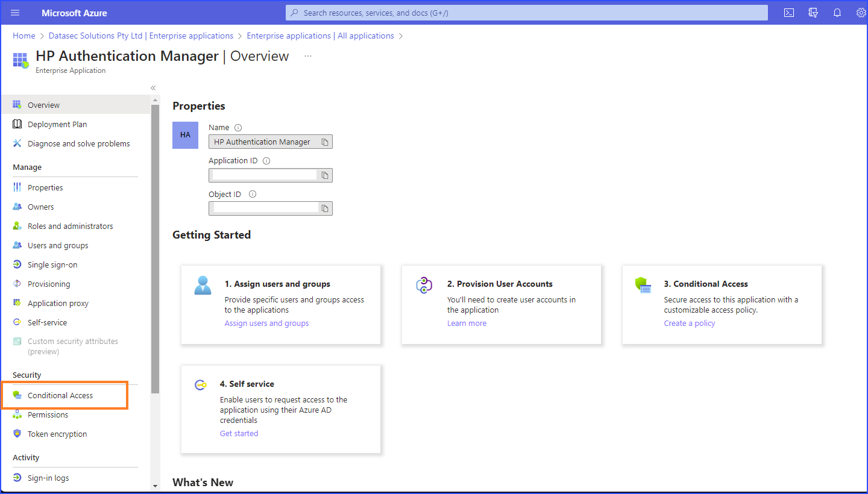Click the Self service card key icon
Image resolution: width=868 pixels, height=494 pixels.
(x=201, y=385)
